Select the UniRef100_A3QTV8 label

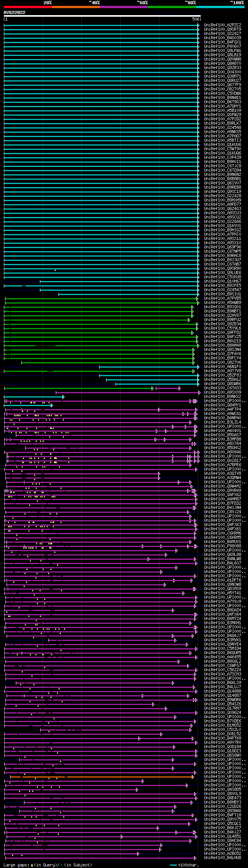222,473
